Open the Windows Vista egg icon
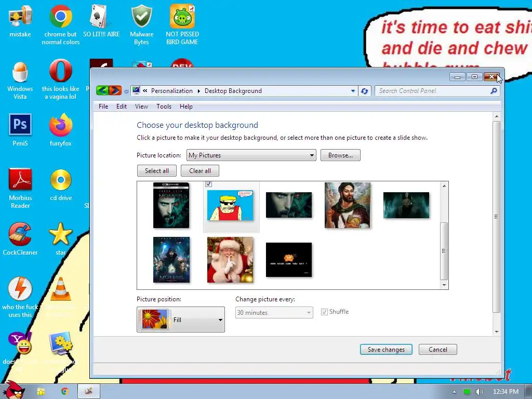The width and height of the screenshot is (532, 399). tap(20, 72)
